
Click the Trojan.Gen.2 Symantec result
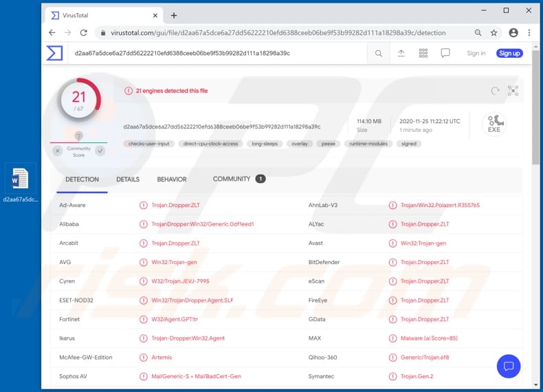coord(417,376)
